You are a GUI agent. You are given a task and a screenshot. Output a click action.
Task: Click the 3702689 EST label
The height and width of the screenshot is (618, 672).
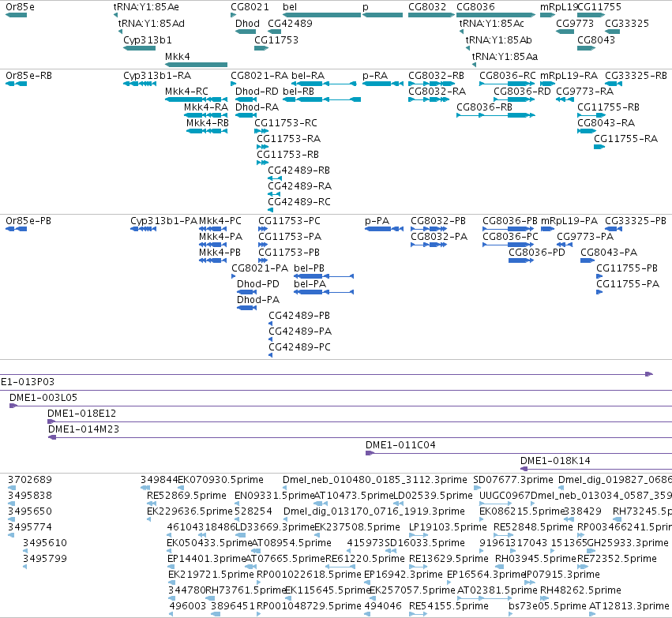[29, 480]
